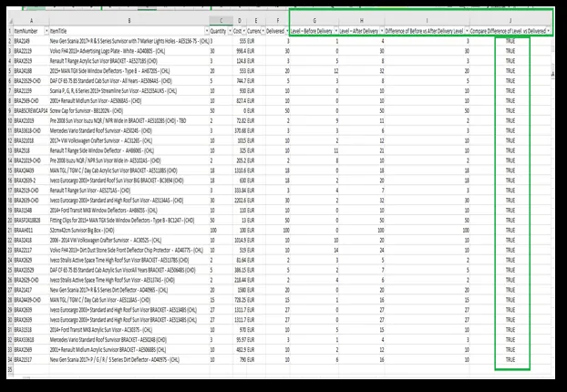Screen dimensions: 567x392
Task: Open the Cost filter dropdown
Action: tap(244, 31)
